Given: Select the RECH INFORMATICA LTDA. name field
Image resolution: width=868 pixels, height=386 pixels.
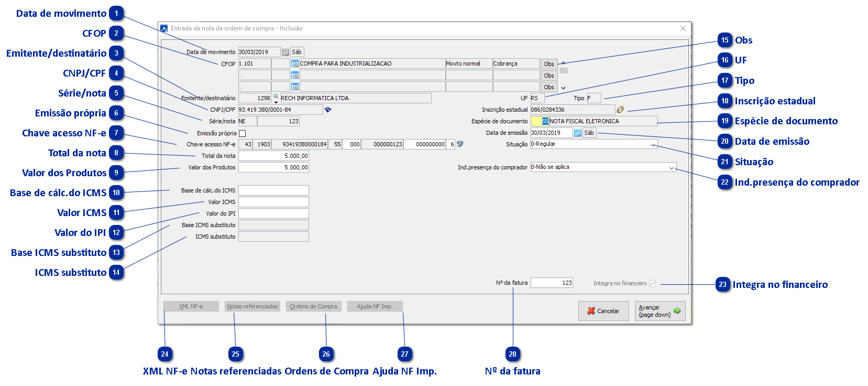Looking at the screenshot, I should pyautogui.click(x=356, y=98).
